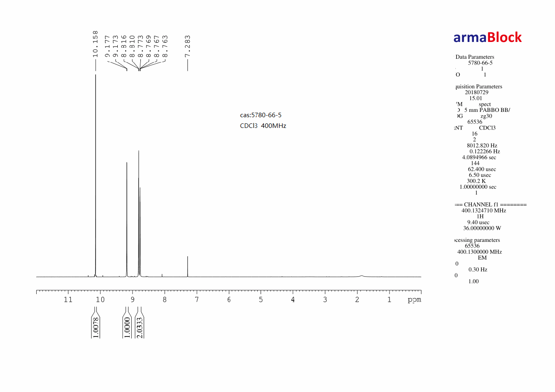This screenshot has height=392, width=555.
Task: Click the CDCl3 400MHz annotation
Action: tap(263, 126)
